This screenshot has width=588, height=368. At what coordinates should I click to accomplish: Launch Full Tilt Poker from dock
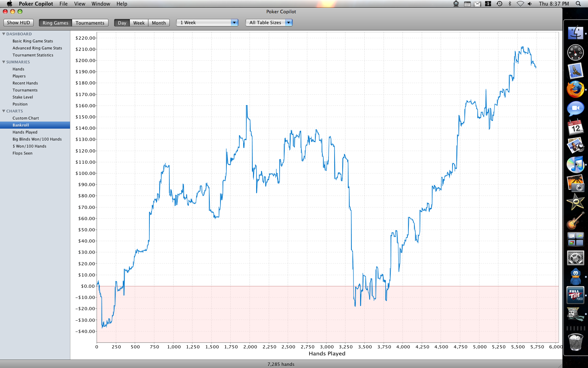[575, 295]
